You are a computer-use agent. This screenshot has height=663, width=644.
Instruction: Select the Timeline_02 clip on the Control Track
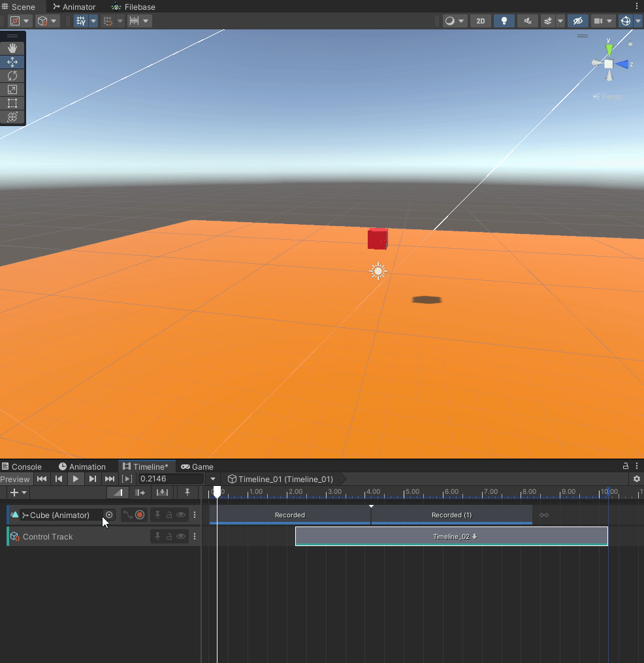(x=451, y=536)
